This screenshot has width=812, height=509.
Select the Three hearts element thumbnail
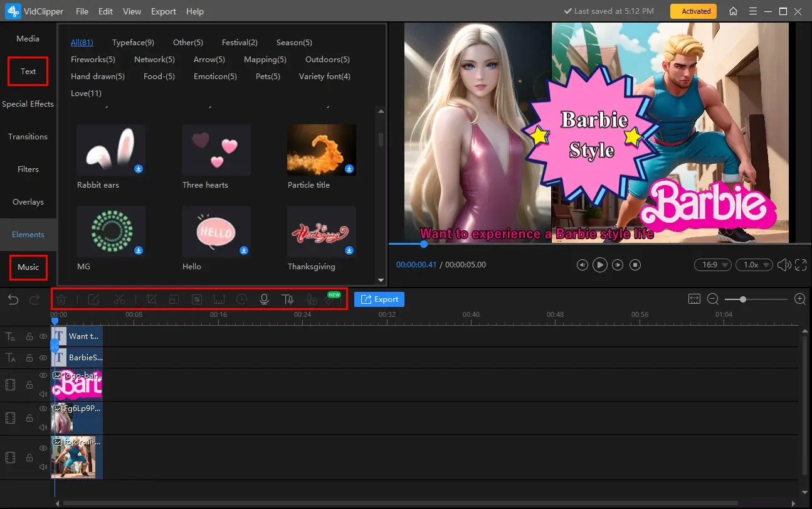point(216,150)
